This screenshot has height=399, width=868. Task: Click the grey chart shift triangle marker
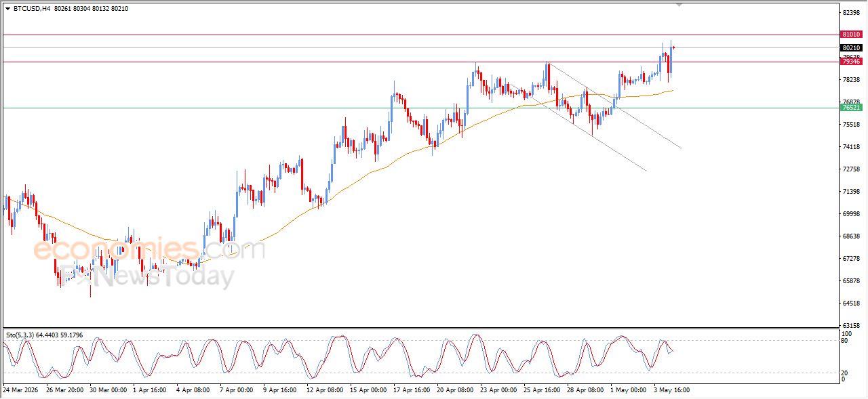[x=679, y=5]
